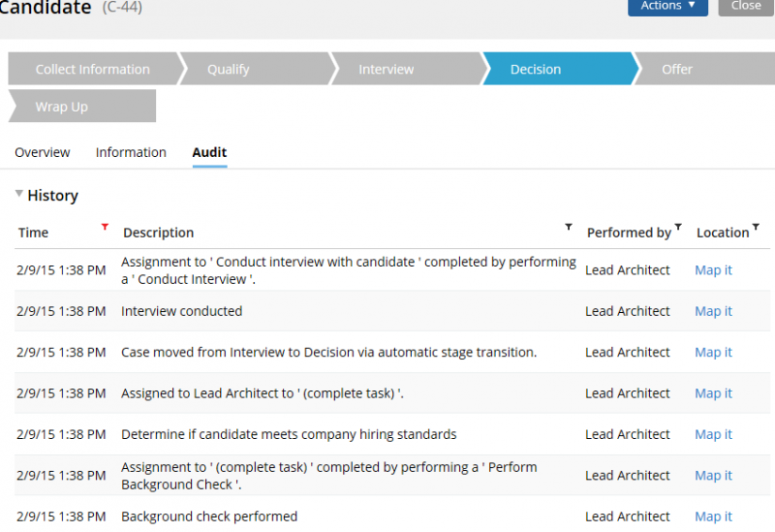This screenshot has width=775, height=532.
Task: Select the Decision stage chevron
Action: click(x=560, y=69)
